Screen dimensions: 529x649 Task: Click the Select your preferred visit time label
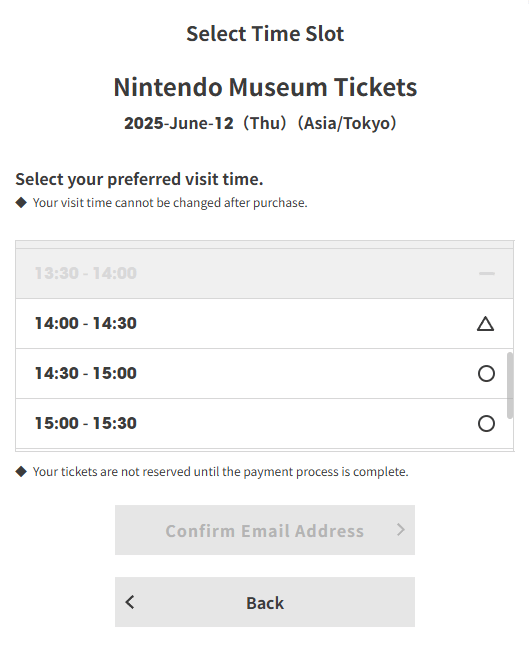139,179
